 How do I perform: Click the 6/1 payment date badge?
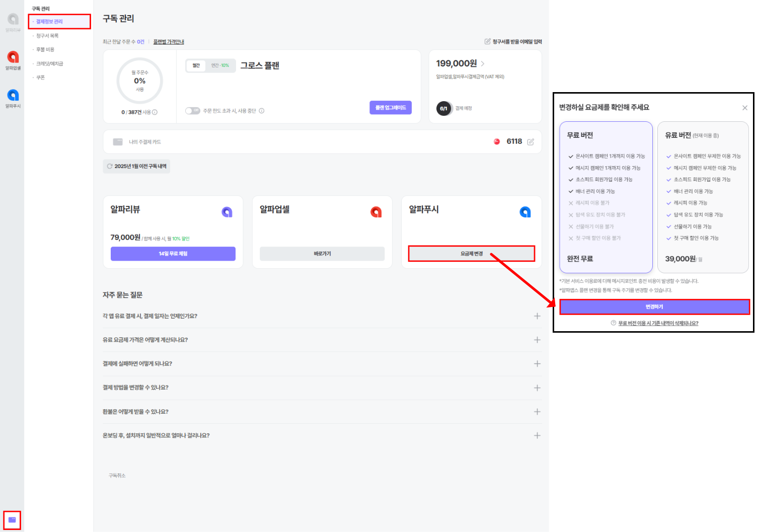point(444,108)
